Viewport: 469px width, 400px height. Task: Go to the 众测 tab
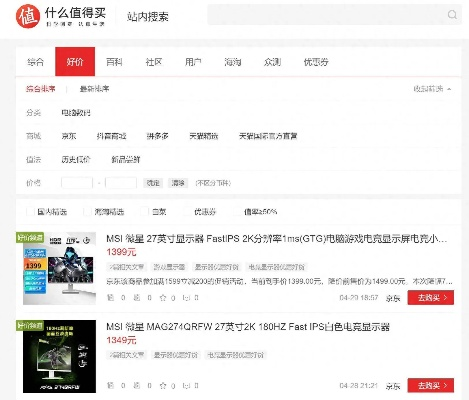[x=272, y=62]
